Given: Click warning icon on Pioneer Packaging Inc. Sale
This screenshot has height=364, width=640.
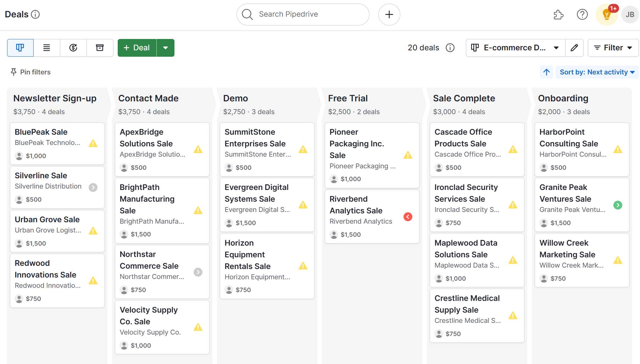Looking at the screenshot, I should (408, 155).
